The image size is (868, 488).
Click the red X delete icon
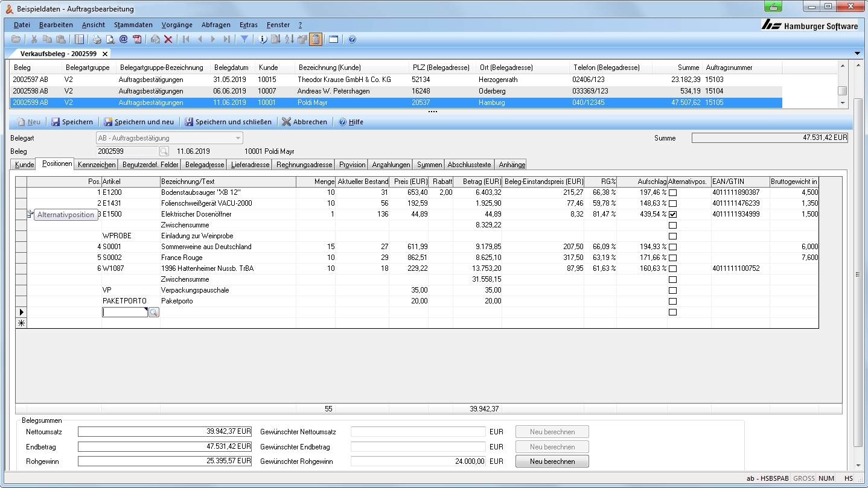[x=168, y=39]
